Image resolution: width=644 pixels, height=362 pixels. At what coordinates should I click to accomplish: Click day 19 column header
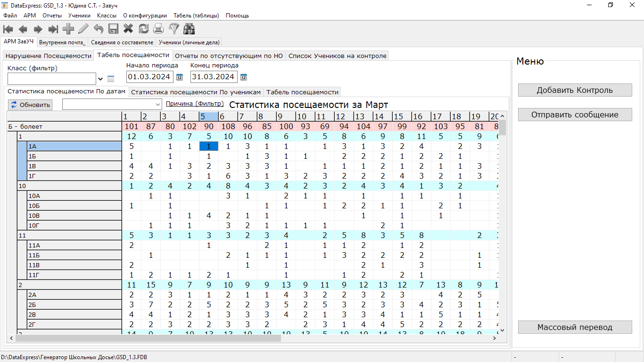[479, 116]
